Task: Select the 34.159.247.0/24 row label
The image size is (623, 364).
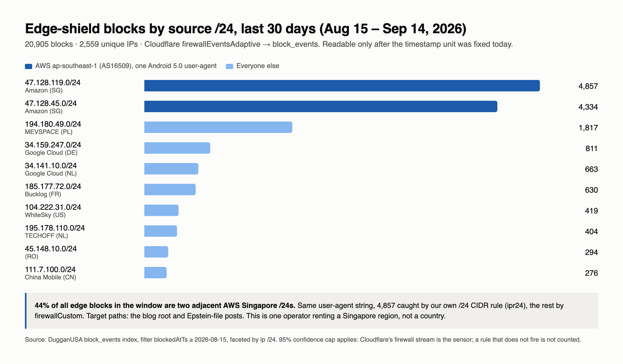Action: coord(53,145)
